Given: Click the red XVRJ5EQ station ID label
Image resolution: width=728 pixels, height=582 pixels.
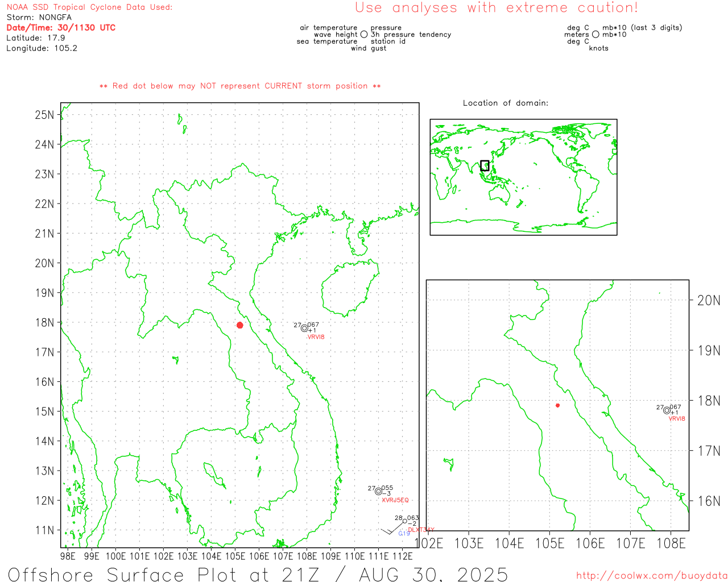Looking at the screenshot, I should point(395,500).
